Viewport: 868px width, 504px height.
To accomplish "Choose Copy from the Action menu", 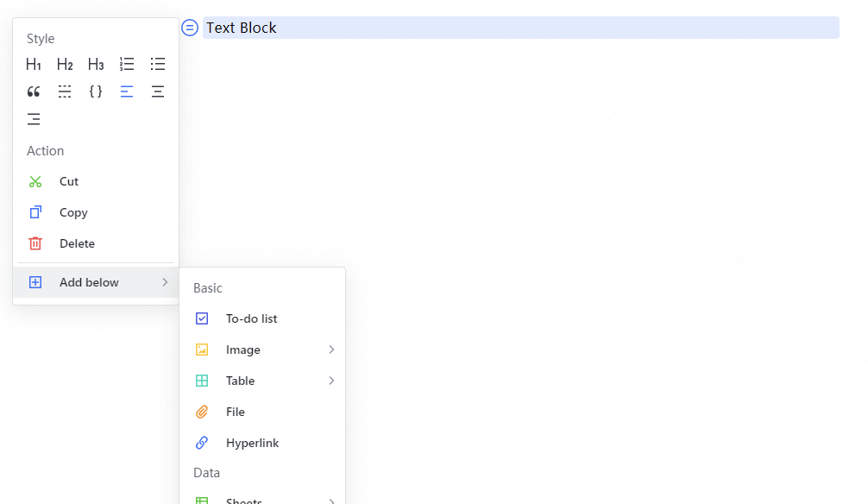I will 72,212.
